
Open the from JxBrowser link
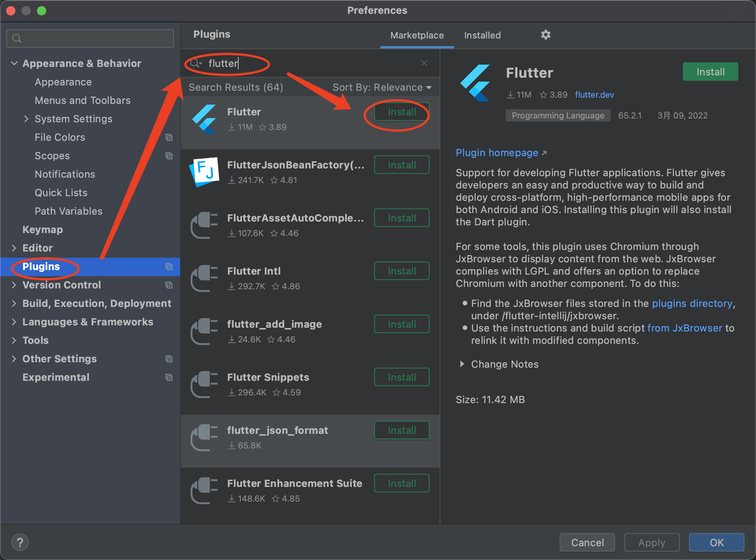[685, 328]
